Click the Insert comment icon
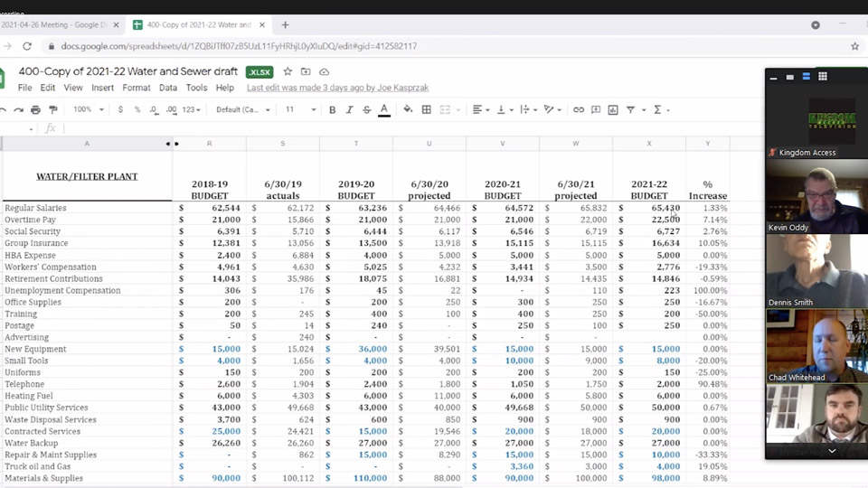868x488 pixels. pyautogui.click(x=596, y=109)
